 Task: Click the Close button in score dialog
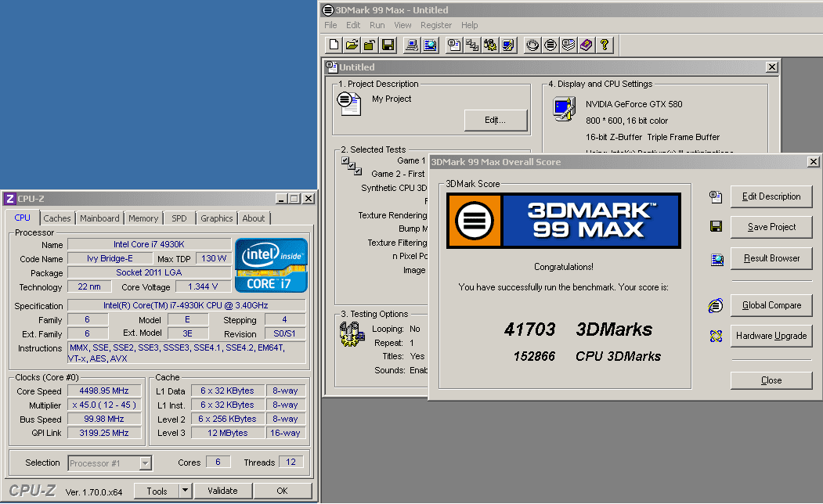point(771,381)
